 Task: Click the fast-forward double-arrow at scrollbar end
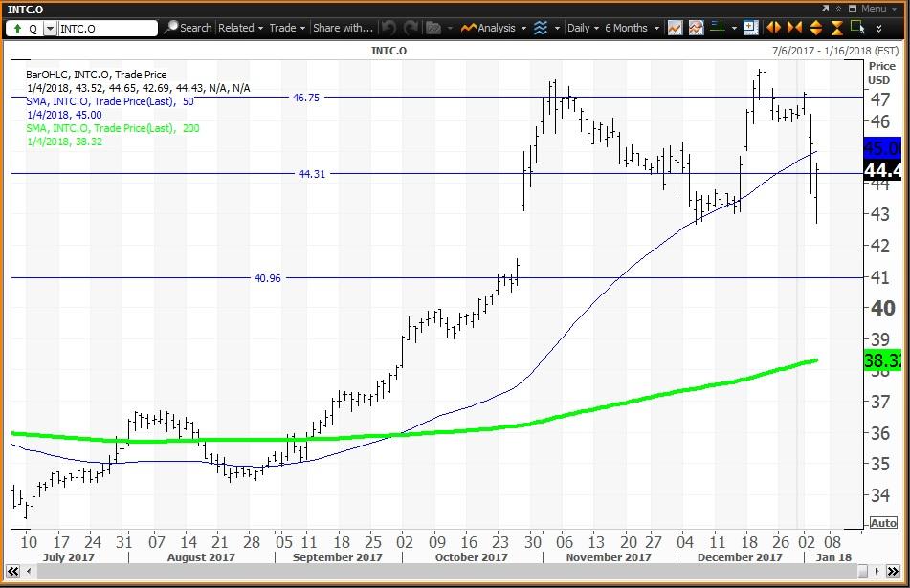893,571
